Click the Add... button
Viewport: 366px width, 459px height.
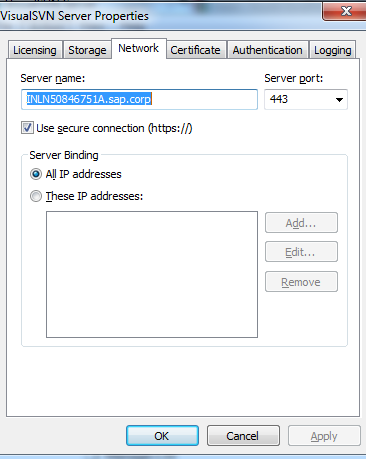pyautogui.click(x=301, y=223)
